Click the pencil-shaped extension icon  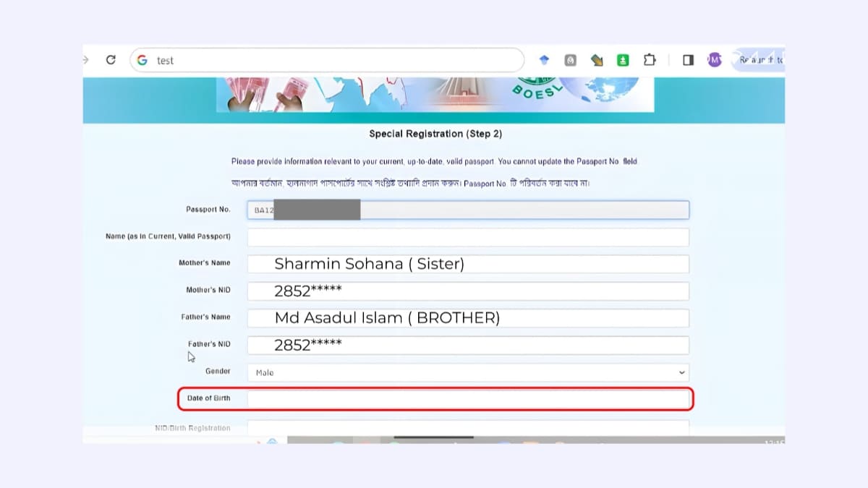tap(597, 60)
